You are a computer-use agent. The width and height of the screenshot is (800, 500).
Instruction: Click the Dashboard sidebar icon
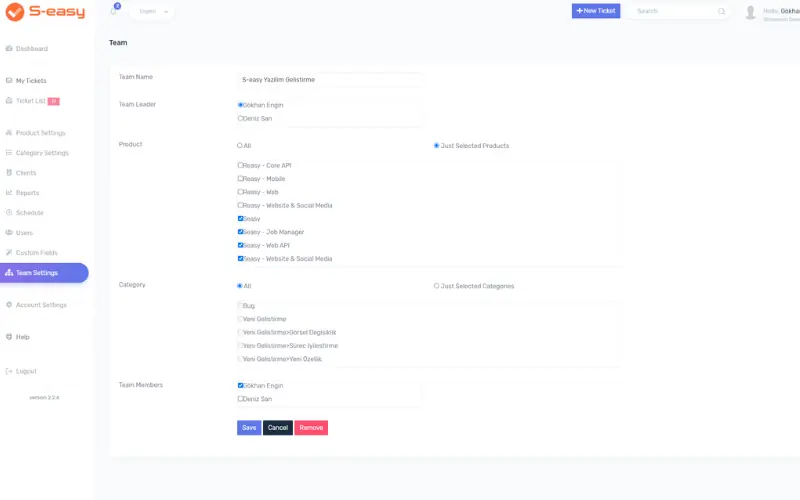[x=9, y=48]
